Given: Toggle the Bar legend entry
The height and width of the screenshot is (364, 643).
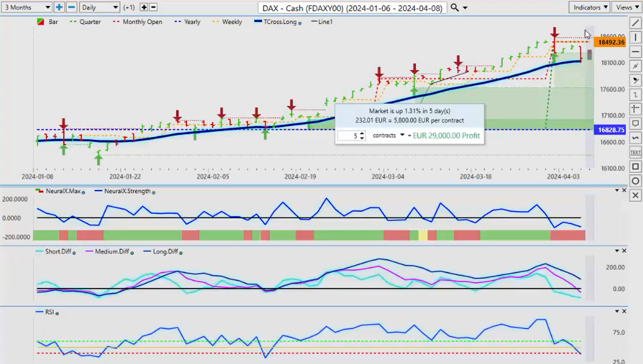Looking at the screenshot, I should point(47,21).
